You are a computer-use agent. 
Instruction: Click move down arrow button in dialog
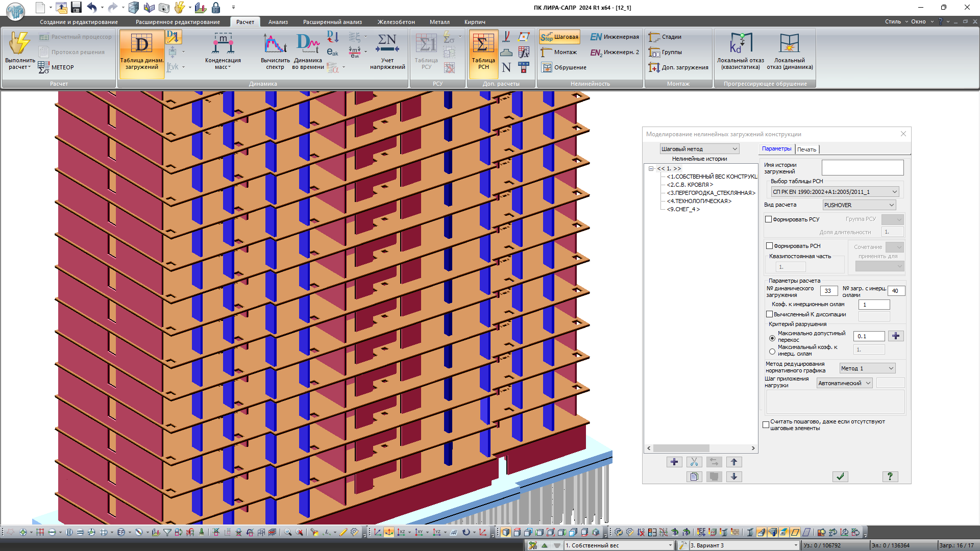click(x=734, y=477)
